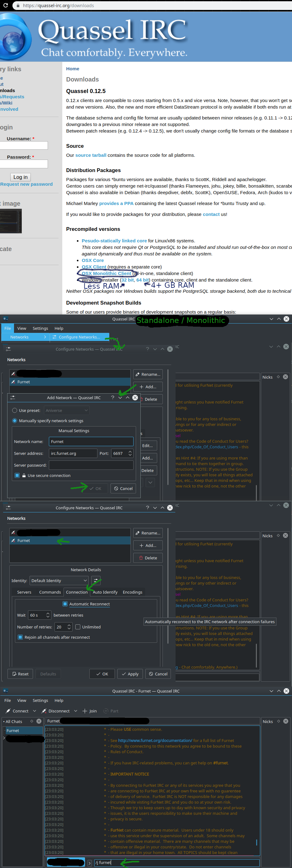The height and width of the screenshot is (868, 292).
Task: Switch to the Commands tab
Action: click(x=50, y=592)
